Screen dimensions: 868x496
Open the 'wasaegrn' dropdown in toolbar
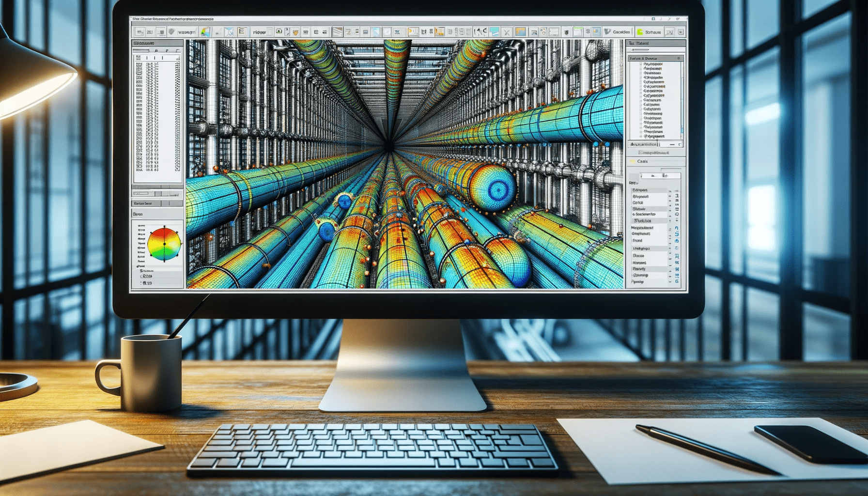coord(187,32)
